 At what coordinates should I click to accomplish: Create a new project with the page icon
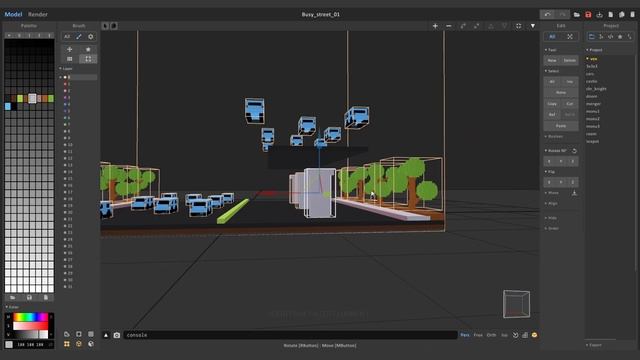pyautogui.click(x=611, y=15)
